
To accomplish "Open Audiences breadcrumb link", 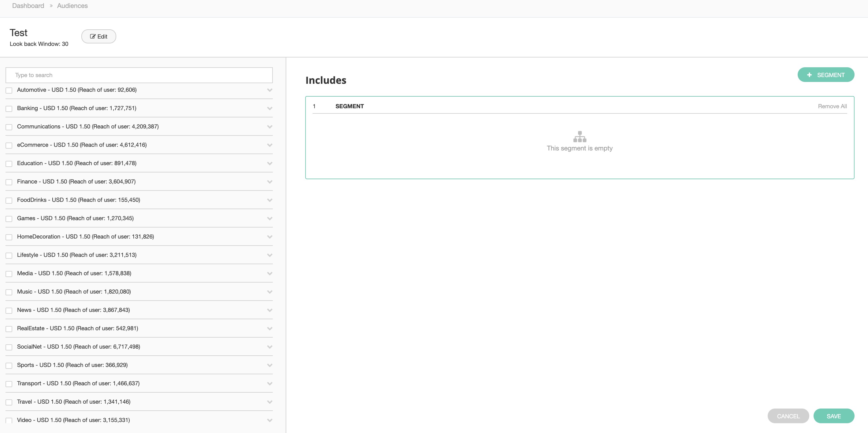I will click(72, 6).
